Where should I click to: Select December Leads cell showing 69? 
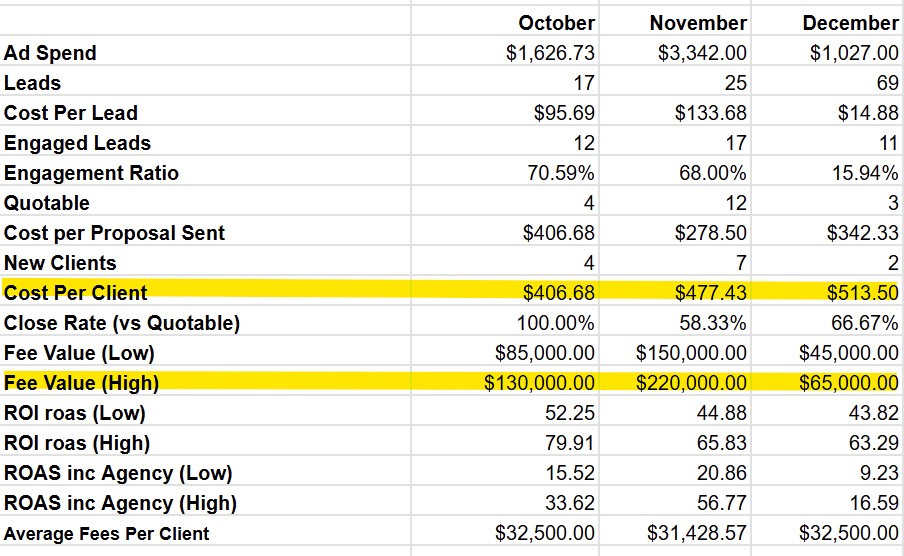[x=886, y=83]
